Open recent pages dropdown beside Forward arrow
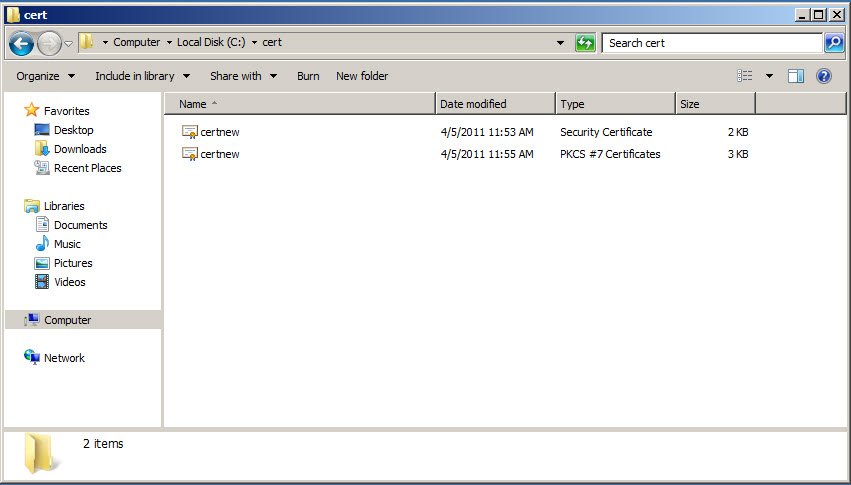Screen dimensions: 851x485 (68, 43)
